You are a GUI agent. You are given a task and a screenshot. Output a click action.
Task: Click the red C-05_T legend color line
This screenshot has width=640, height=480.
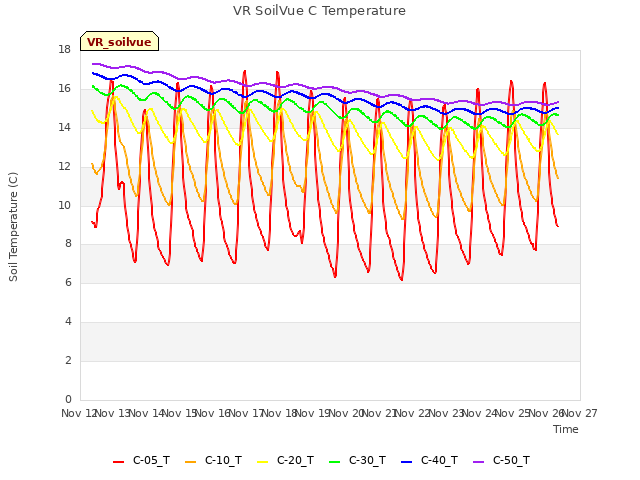coord(118,462)
